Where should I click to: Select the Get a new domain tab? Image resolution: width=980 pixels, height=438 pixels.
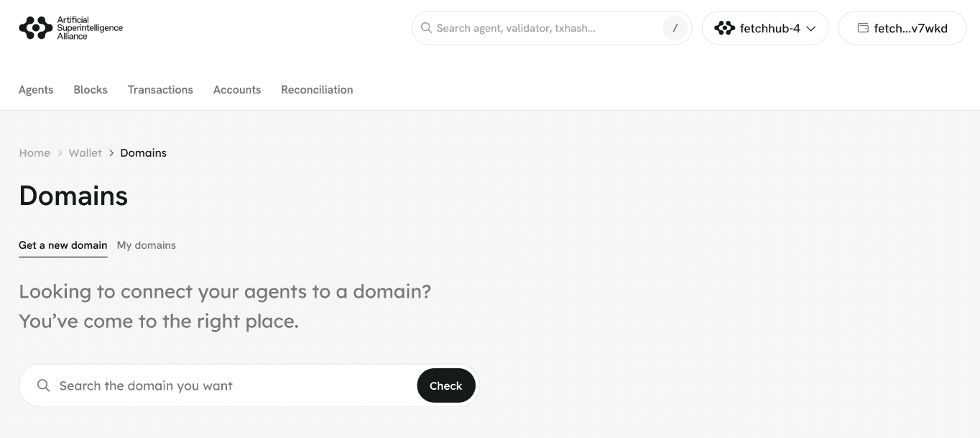tap(63, 245)
